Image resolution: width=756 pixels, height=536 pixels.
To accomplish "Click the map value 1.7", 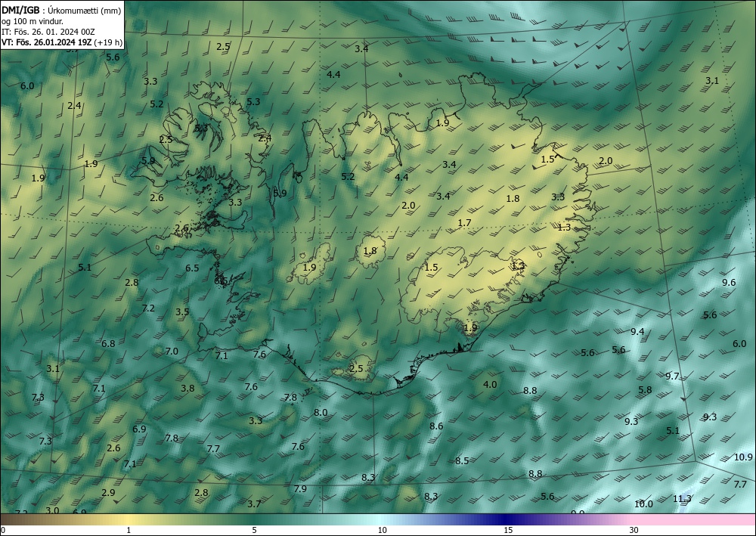I will tap(464, 223).
